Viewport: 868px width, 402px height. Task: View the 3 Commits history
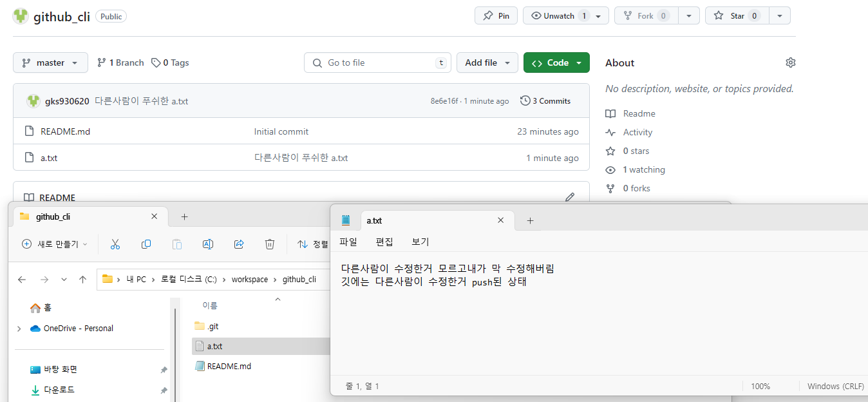point(545,101)
